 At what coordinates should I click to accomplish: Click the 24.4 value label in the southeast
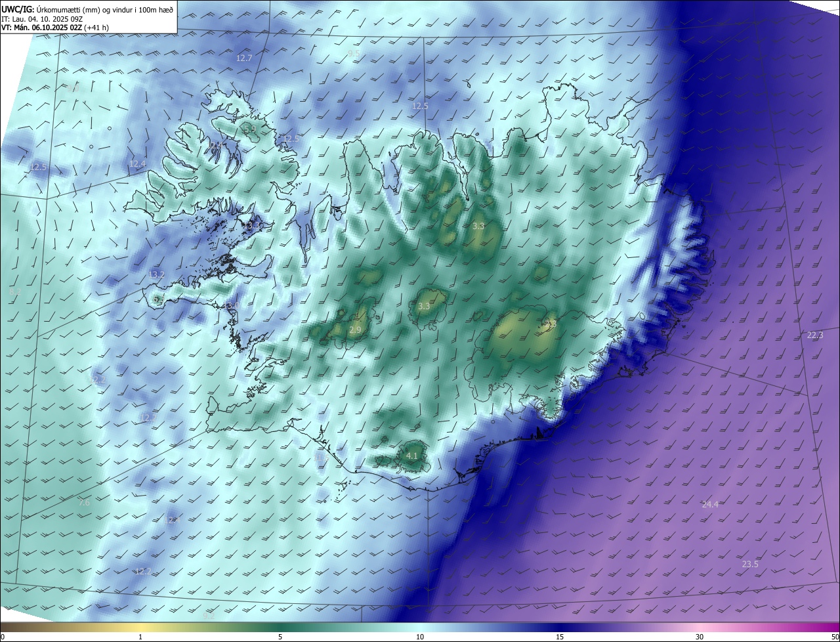tap(710, 505)
